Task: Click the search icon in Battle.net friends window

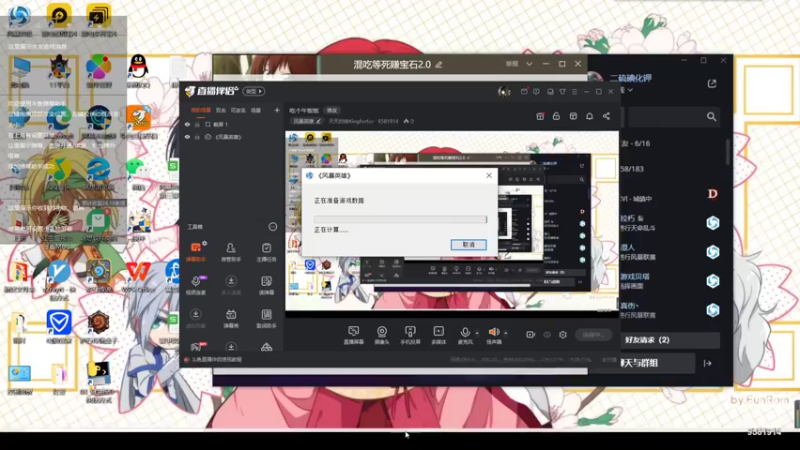Action: [x=712, y=117]
